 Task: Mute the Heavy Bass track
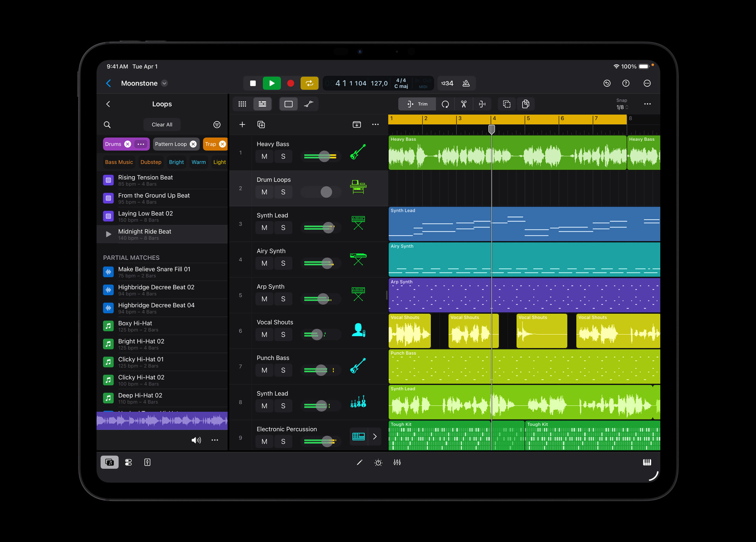[264, 156]
